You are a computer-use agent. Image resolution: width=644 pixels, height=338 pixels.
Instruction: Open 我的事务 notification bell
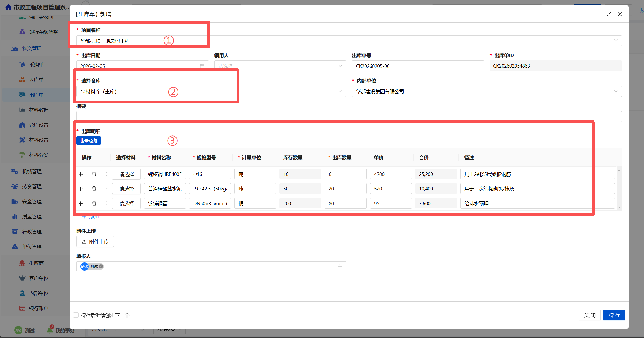point(50,330)
